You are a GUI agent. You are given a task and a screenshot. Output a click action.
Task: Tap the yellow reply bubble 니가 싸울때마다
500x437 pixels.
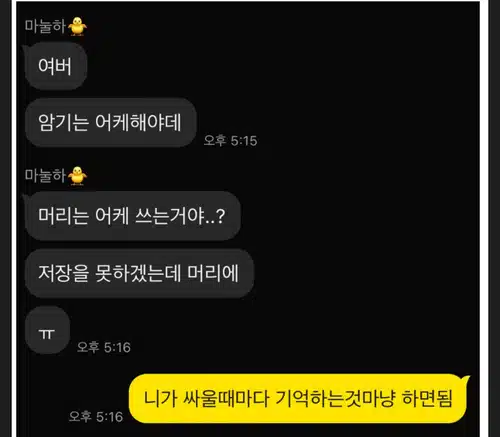pyautogui.click(x=298, y=398)
